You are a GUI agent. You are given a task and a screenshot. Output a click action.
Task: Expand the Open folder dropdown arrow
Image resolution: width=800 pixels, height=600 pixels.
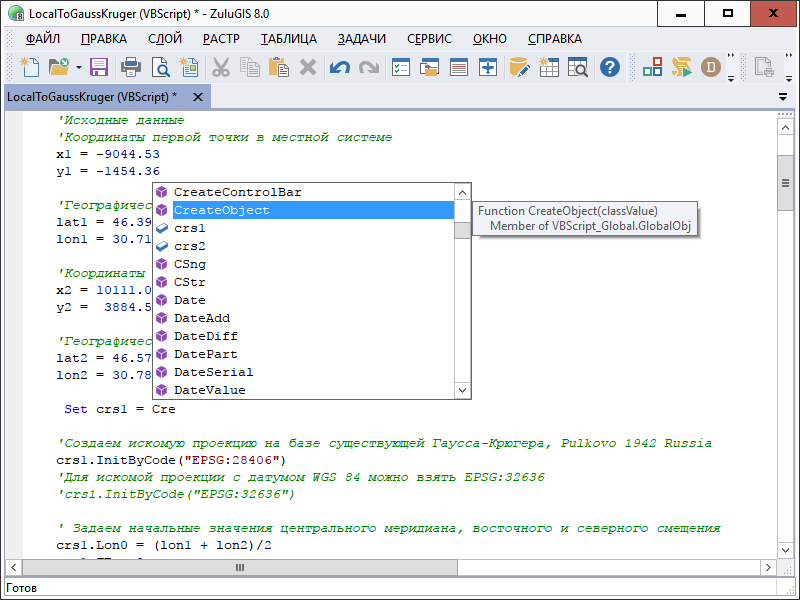[78, 68]
